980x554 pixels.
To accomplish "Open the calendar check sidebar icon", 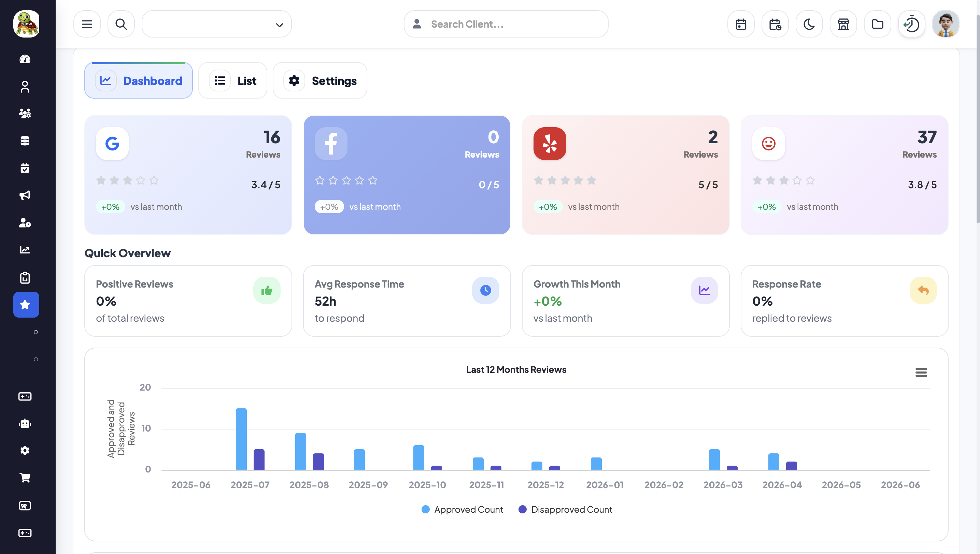I will click(x=25, y=168).
